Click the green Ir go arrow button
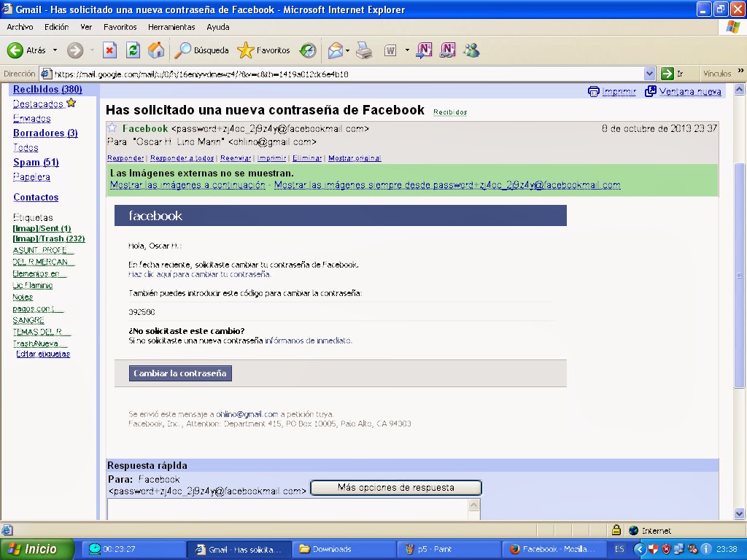 tap(667, 74)
